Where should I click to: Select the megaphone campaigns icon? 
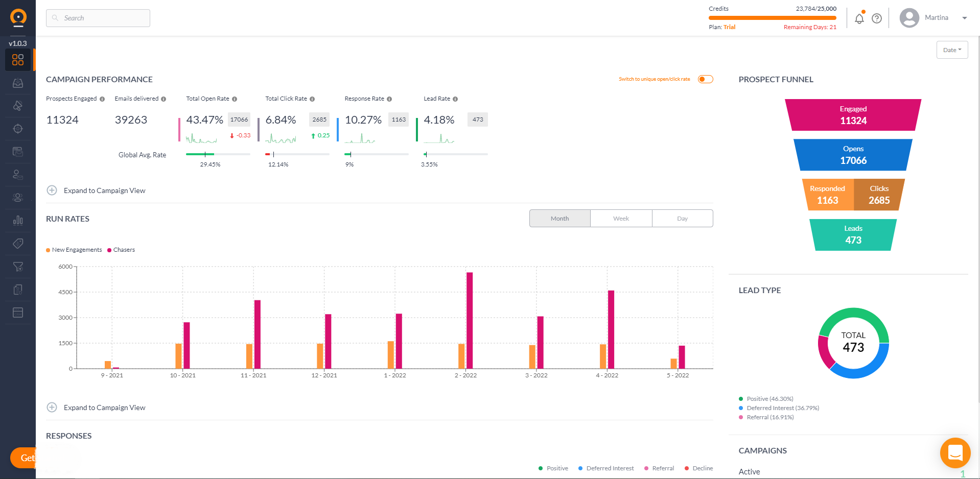coord(18,106)
